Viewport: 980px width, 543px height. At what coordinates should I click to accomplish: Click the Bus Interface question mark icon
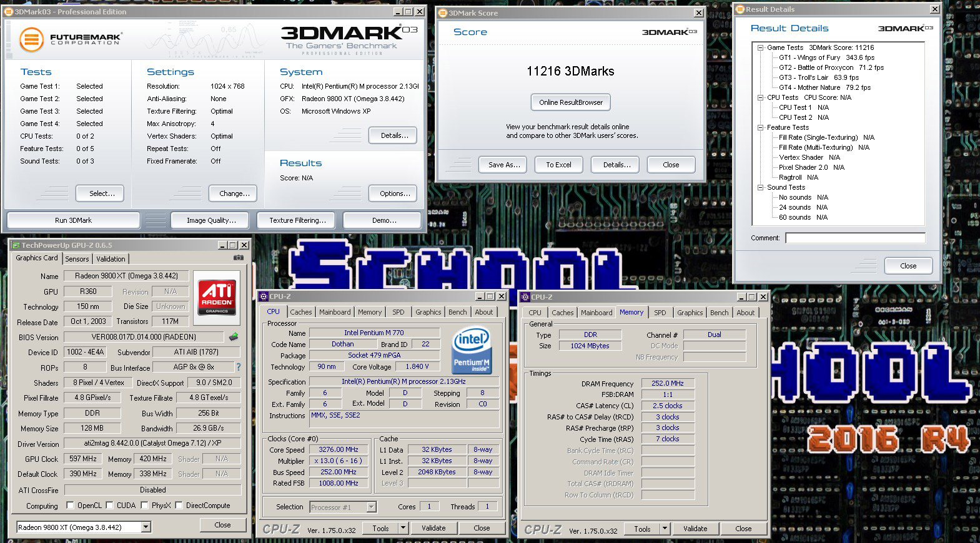[x=238, y=367]
